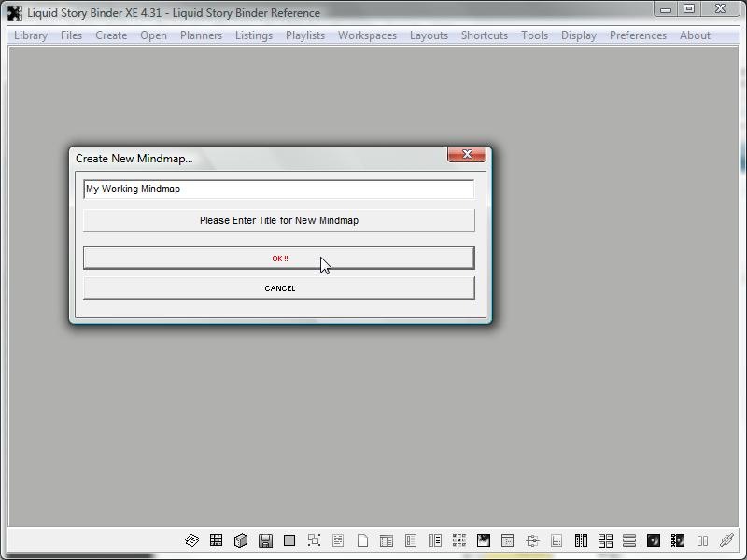Click the stacked layers icon in bottom toolbar

click(x=191, y=540)
